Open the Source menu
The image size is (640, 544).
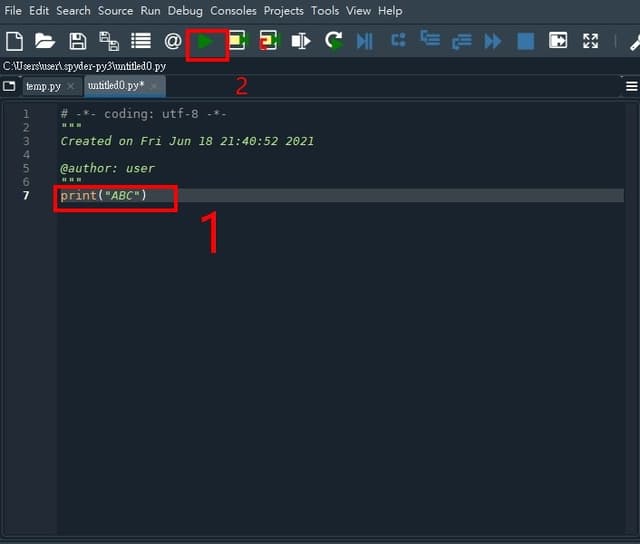(116, 11)
